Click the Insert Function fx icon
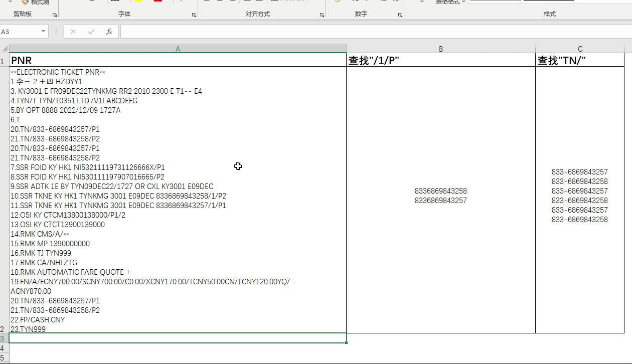Screen dimensions: 632x364 click(109, 32)
